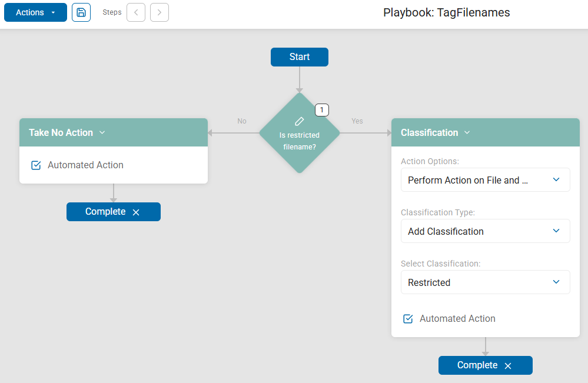The width and height of the screenshot is (588, 383).
Task: Go to the previous step arrow
Action: coord(136,12)
